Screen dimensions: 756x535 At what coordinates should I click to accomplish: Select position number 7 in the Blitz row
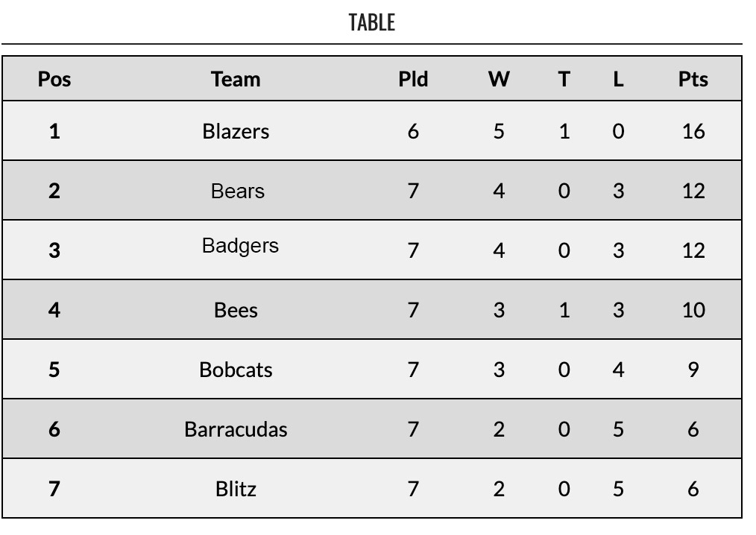(x=54, y=489)
